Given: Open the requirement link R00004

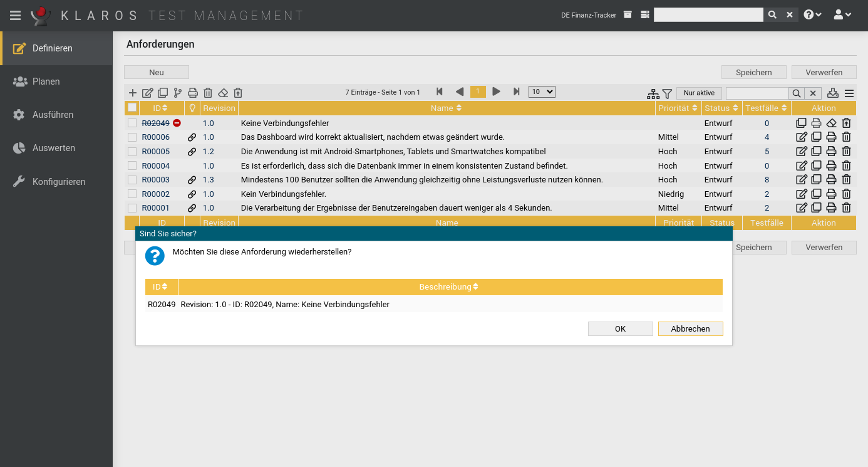Looking at the screenshot, I should tap(155, 166).
